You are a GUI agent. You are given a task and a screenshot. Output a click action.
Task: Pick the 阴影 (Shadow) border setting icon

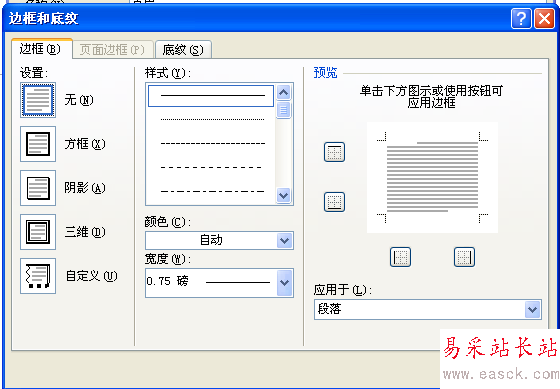click(38, 188)
